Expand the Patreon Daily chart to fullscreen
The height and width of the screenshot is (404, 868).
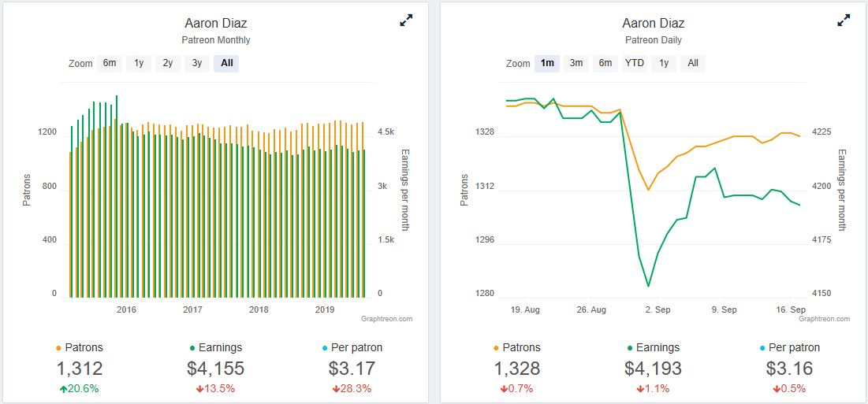click(x=844, y=20)
